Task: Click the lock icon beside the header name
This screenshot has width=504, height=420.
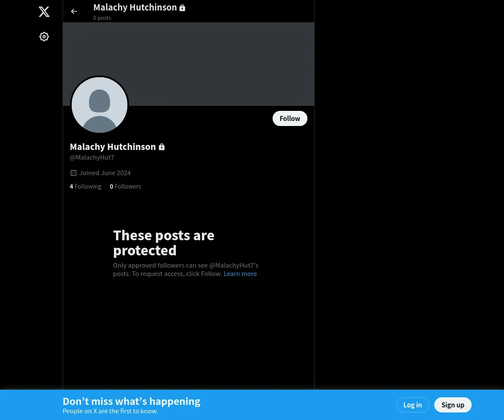Action: (x=182, y=8)
